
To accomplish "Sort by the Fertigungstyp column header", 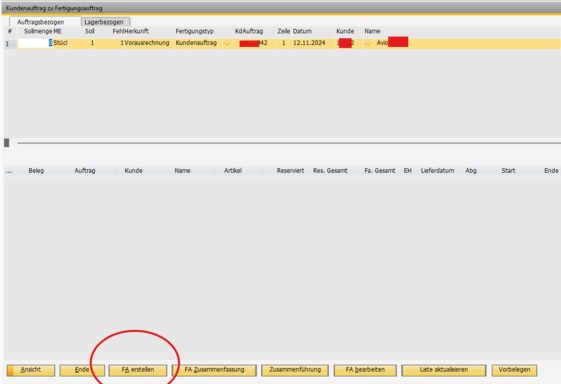I will 194,31.
